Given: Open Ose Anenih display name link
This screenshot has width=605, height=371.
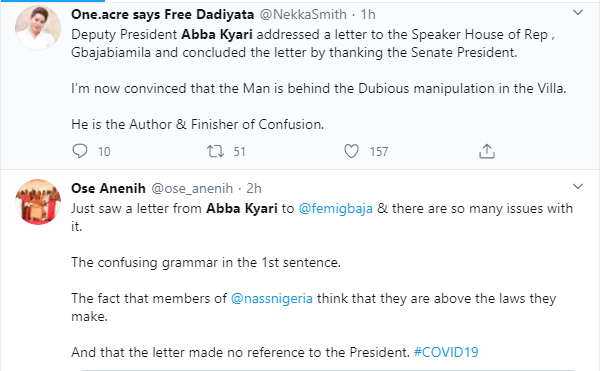Looking at the screenshot, I should pos(108,188).
